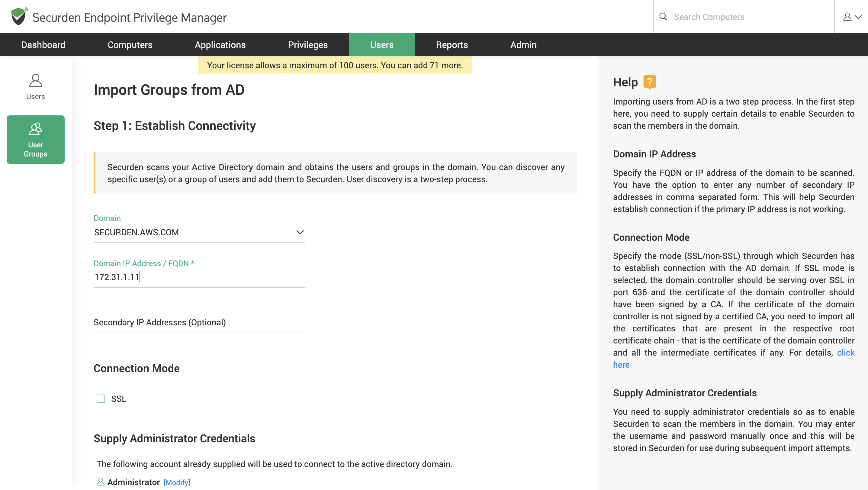Select the Privileges tab
868x490 pixels.
tap(308, 44)
